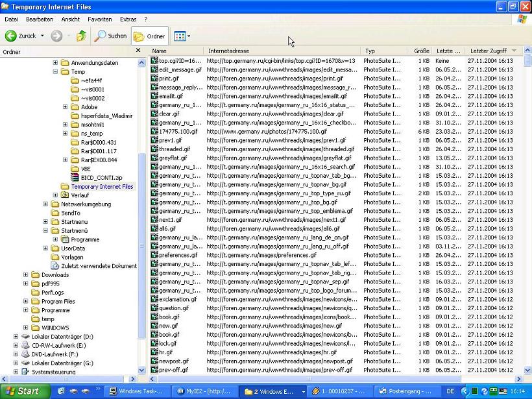
Task: Expand the Anwendungsdaten folder node
Action: click(x=55, y=63)
